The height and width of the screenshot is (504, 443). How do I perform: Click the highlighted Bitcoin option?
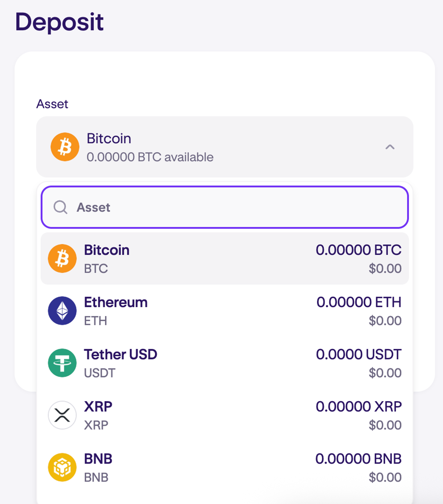(224, 258)
